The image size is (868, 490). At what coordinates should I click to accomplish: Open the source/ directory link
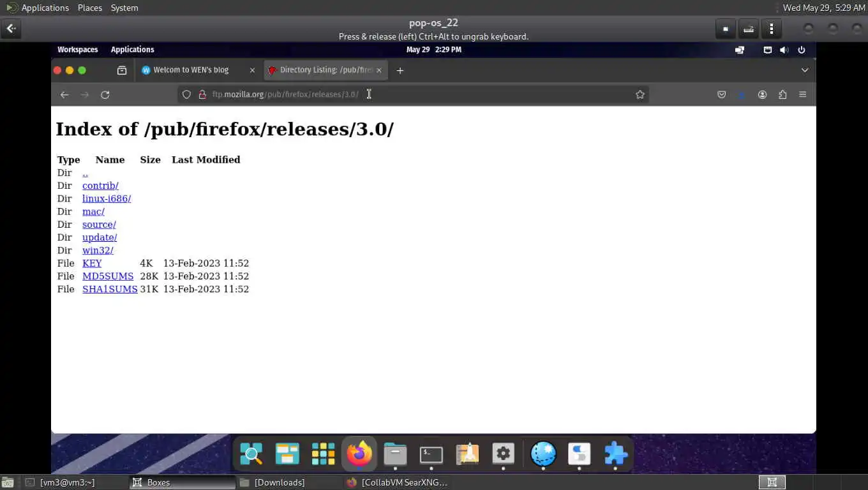99,225
